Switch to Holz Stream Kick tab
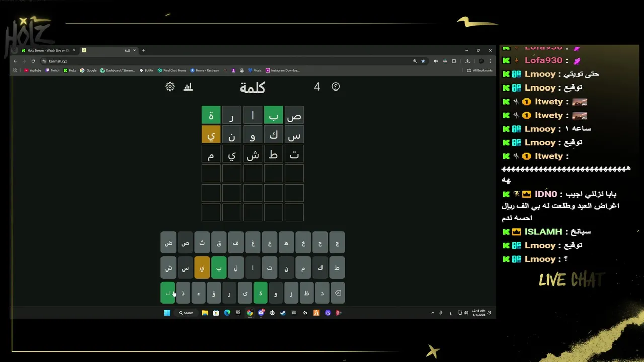 point(48,50)
